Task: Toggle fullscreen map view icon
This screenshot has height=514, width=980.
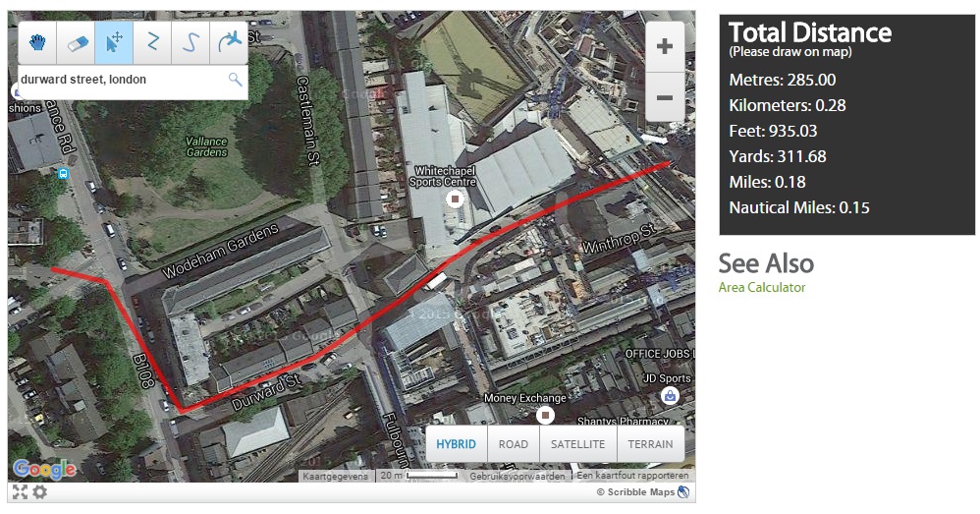Action: tap(19, 492)
